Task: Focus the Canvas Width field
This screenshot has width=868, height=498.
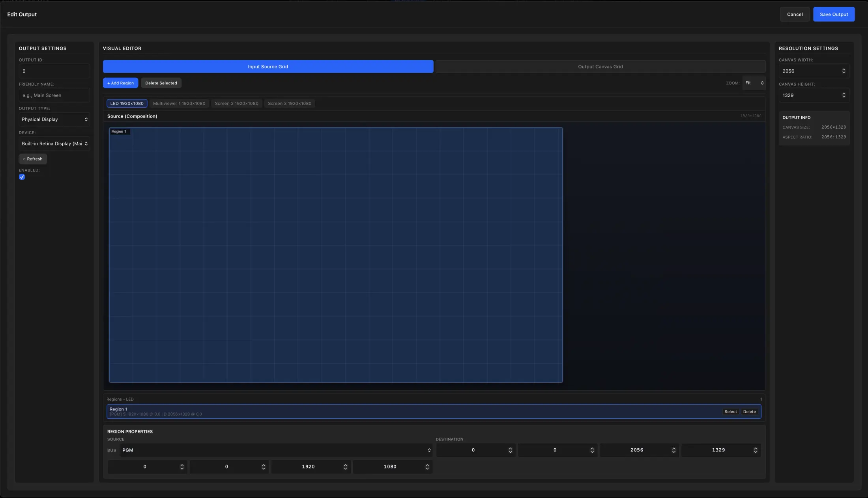Action: click(814, 71)
